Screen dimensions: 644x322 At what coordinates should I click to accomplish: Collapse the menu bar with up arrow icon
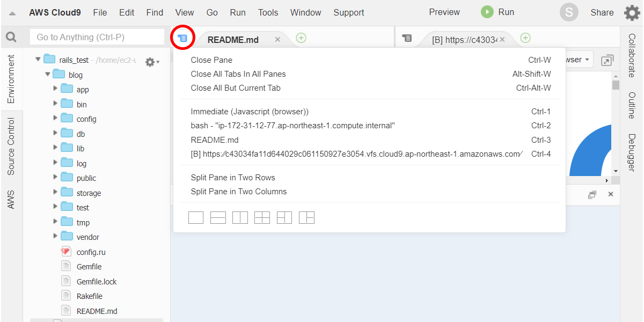[12, 13]
